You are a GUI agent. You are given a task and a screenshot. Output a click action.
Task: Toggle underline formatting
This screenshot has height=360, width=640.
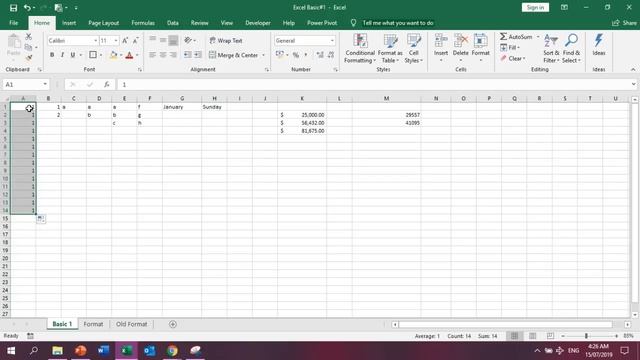coord(73,55)
